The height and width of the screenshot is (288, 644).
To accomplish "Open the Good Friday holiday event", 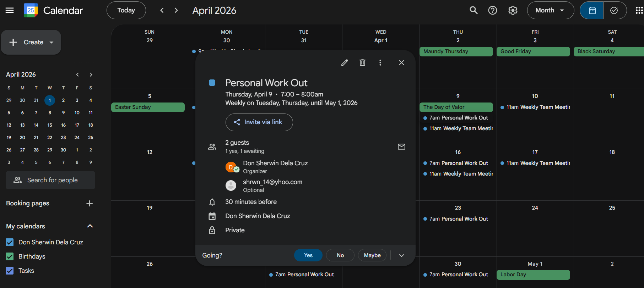I will [533, 51].
